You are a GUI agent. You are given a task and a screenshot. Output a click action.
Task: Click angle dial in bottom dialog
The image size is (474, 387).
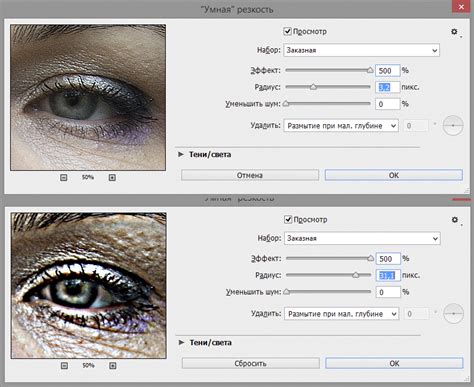click(454, 314)
